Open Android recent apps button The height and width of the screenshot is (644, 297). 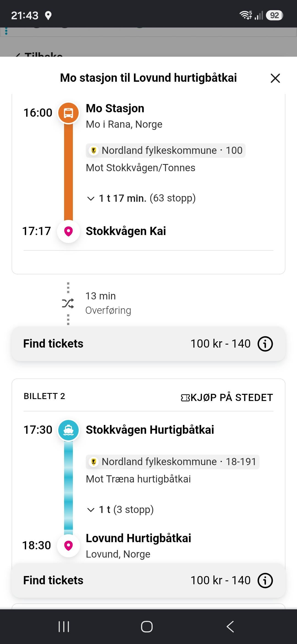coord(64,627)
